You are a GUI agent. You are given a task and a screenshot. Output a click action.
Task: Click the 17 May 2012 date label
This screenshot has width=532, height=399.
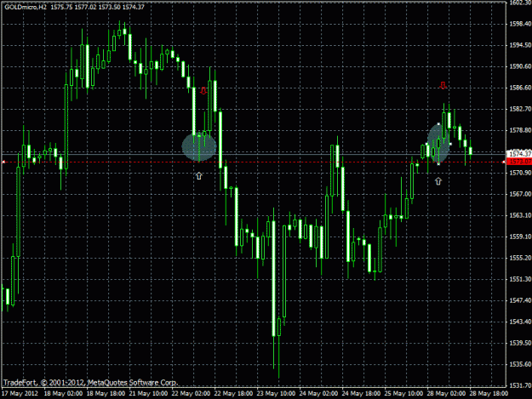(20, 394)
